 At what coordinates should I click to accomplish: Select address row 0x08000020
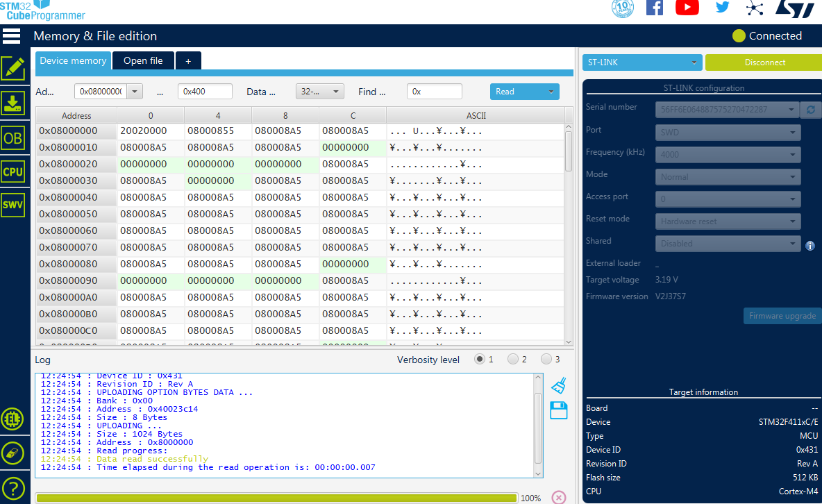pos(76,164)
